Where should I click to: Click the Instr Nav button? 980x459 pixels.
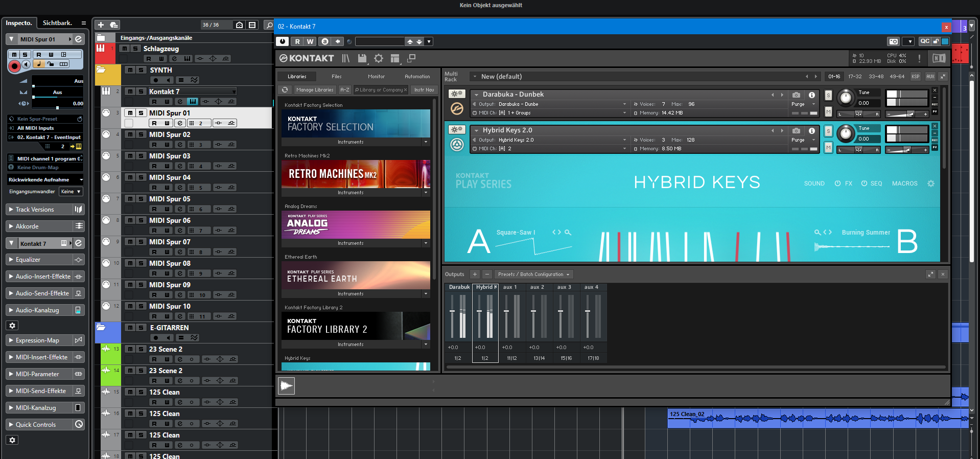(424, 90)
